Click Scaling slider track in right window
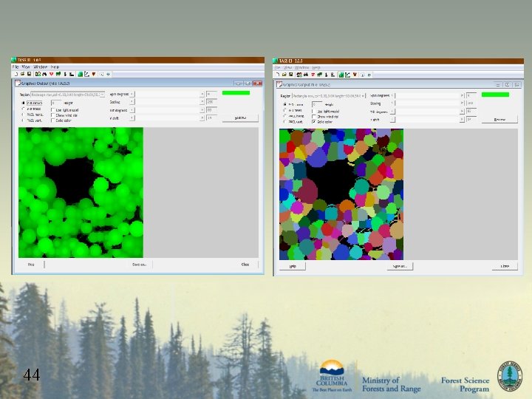 point(427,103)
